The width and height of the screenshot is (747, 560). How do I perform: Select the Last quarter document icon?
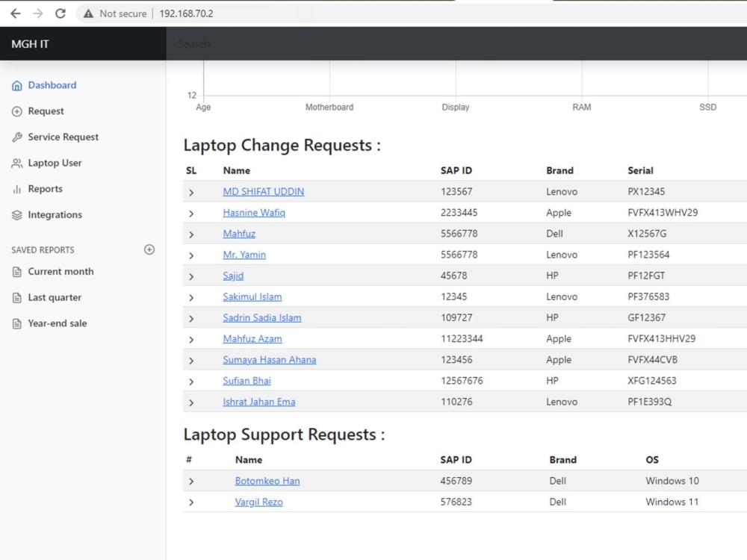coord(16,297)
